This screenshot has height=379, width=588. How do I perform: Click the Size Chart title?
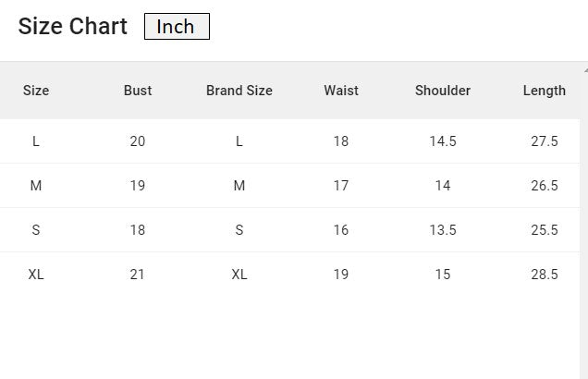(73, 27)
